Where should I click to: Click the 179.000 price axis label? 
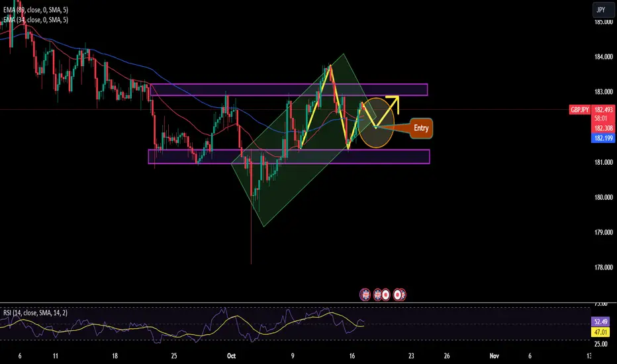tap(604, 232)
